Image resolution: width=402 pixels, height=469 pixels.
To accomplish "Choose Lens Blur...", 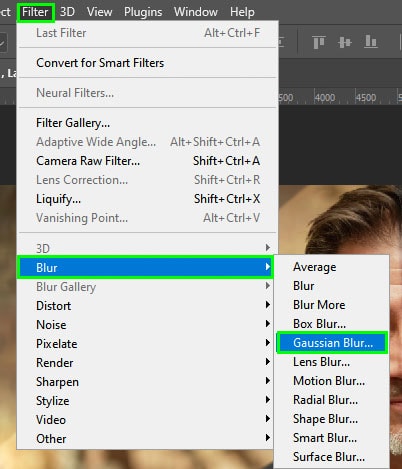I will click(332, 362).
